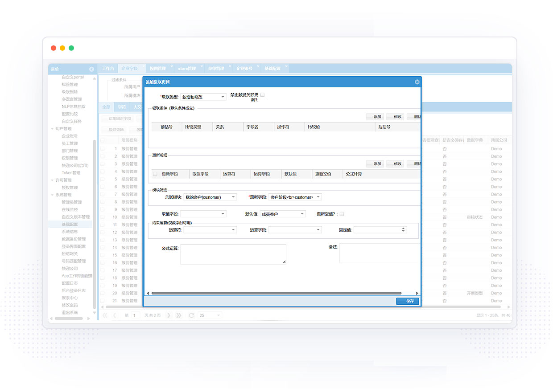Close the 添加级联更新 dialog
Image resolution: width=553 pixels, height=392 pixels.
pos(417,82)
